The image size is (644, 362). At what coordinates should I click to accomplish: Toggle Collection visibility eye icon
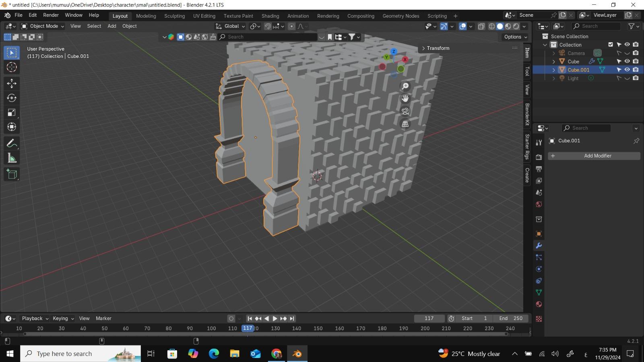click(x=627, y=45)
